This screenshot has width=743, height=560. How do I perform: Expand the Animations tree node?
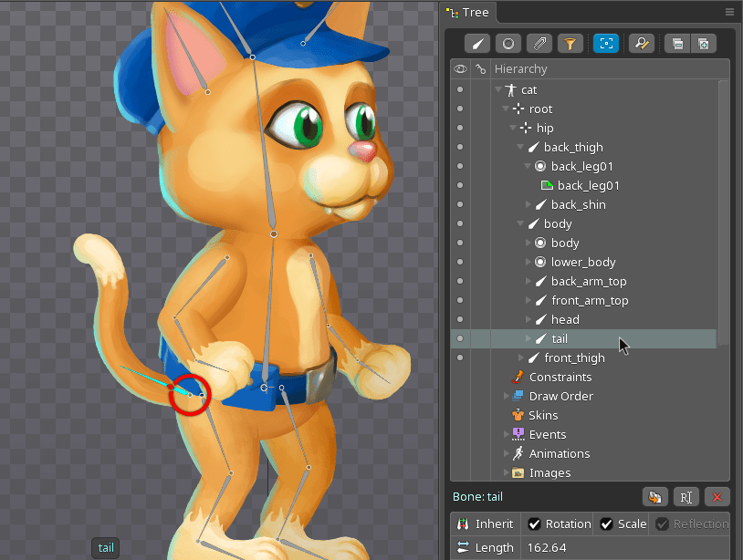click(508, 453)
